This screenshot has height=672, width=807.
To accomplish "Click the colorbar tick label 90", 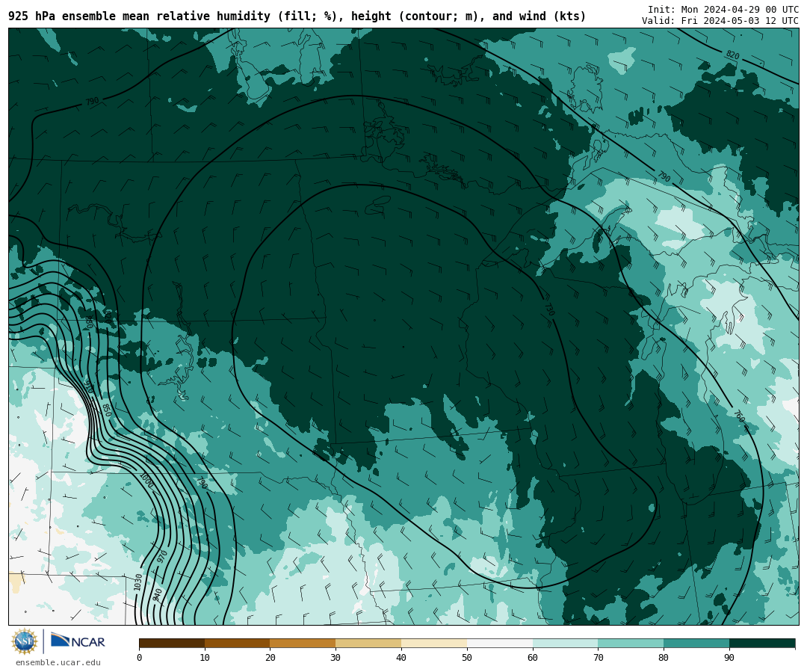I will (729, 658).
